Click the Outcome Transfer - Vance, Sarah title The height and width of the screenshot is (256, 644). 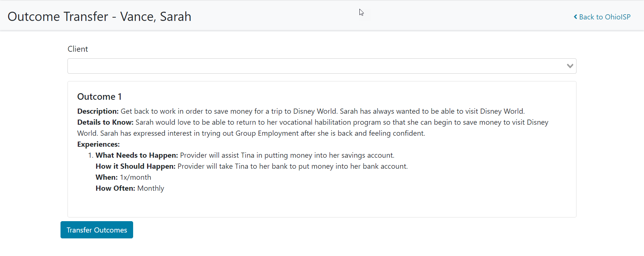pos(99,17)
